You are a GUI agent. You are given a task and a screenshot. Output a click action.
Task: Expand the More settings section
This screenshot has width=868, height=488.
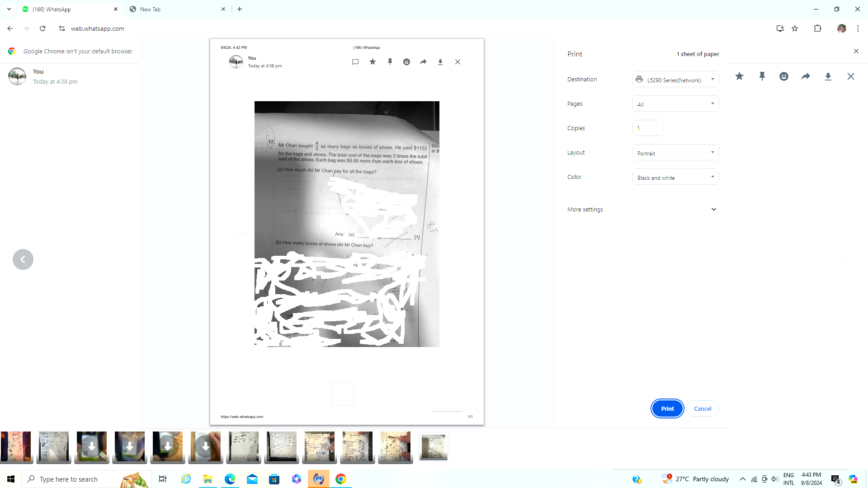coord(642,209)
